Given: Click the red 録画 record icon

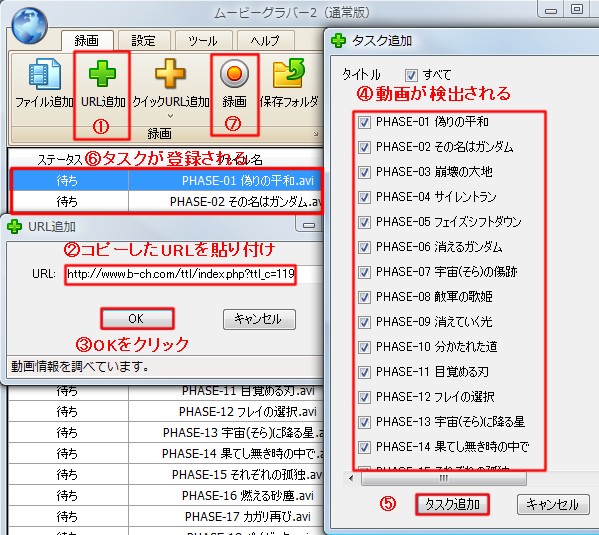Looking at the screenshot, I should pyautogui.click(x=234, y=73).
